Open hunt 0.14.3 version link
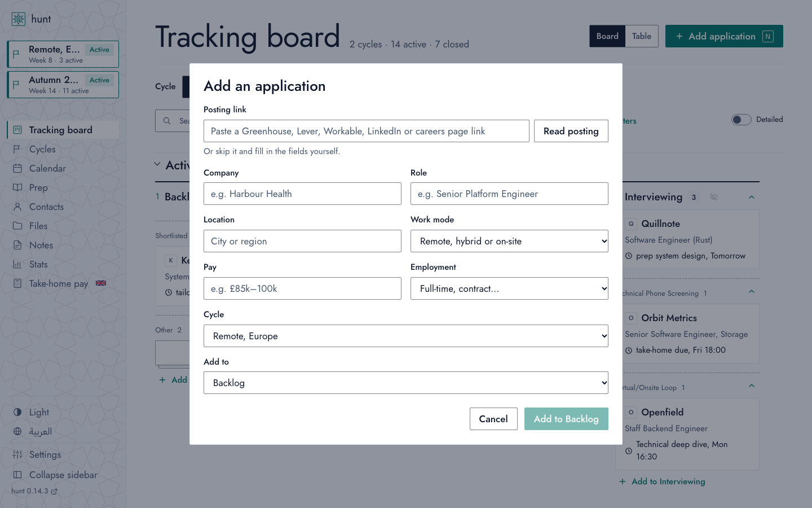Viewport: 812px width, 508px height. (x=34, y=491)
